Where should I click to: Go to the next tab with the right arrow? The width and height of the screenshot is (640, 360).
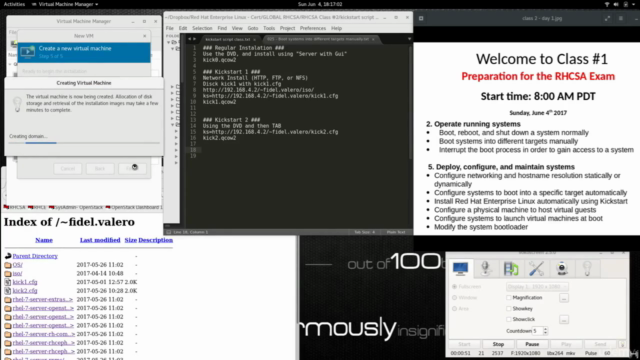[194, 39]
